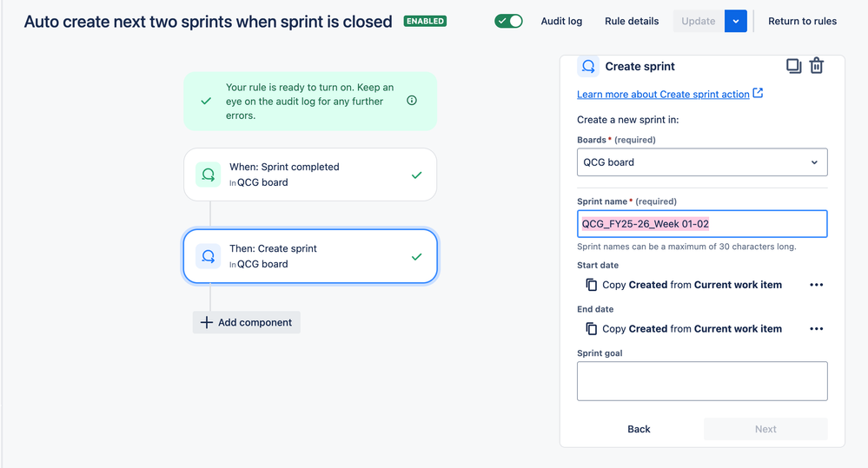
Task: Duplicate the Create sprint component
Action: point(793,66)
